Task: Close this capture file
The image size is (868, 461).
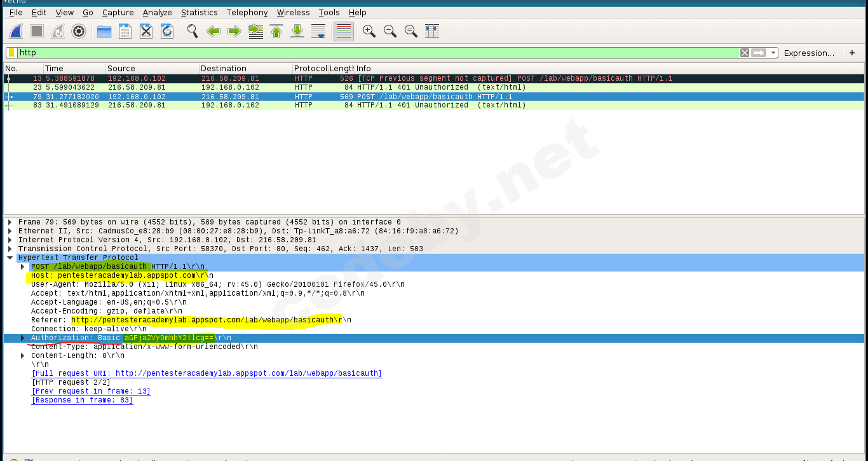Action: coord(146,31)
